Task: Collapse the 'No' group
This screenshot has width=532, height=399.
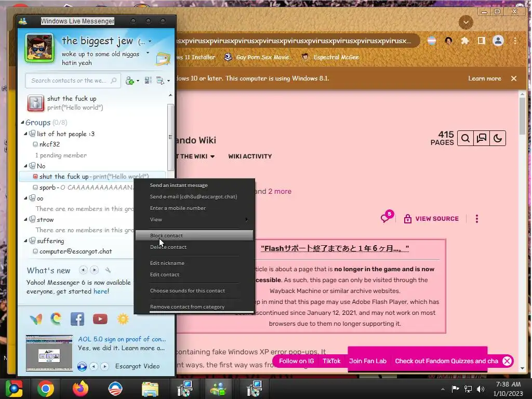Action: point(25,166)
